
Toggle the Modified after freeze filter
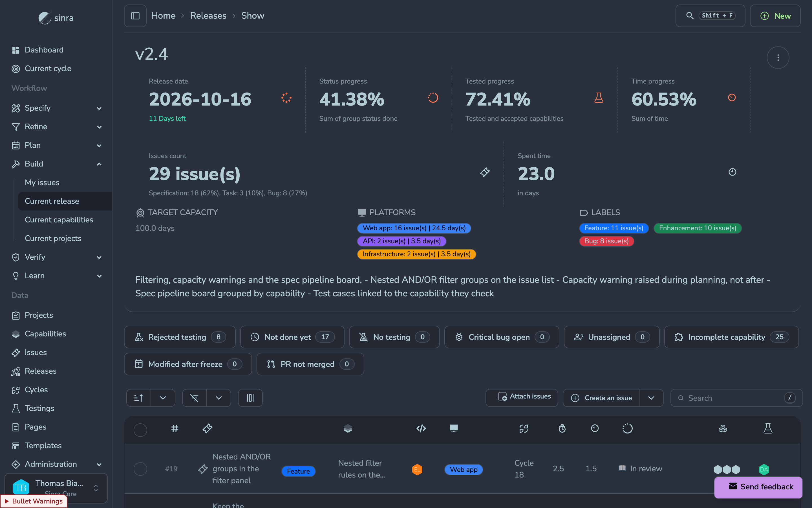coord(188,364)
